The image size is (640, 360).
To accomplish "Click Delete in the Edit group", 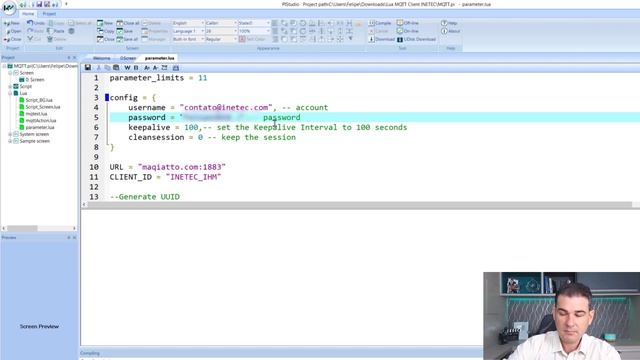I will [57, 39].
